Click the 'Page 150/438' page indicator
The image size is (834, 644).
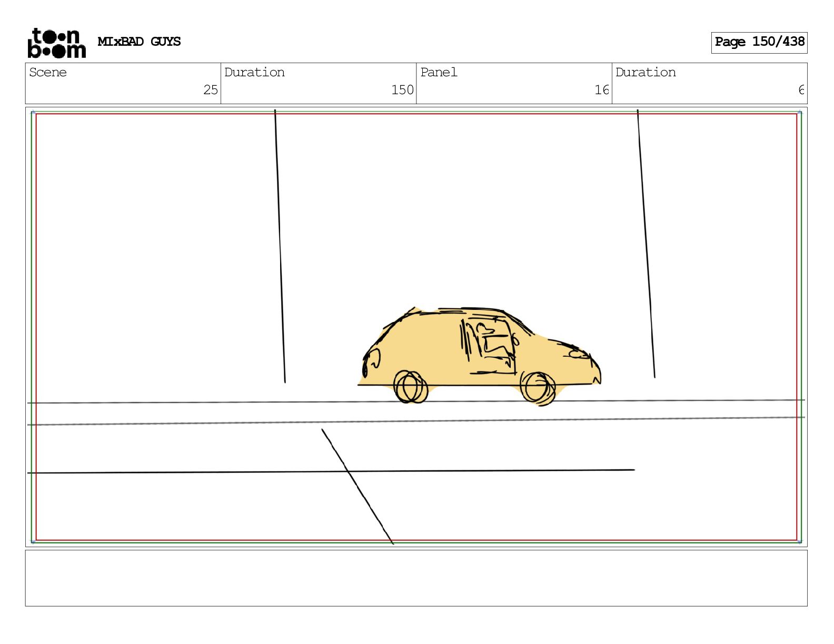coord(759,42)
